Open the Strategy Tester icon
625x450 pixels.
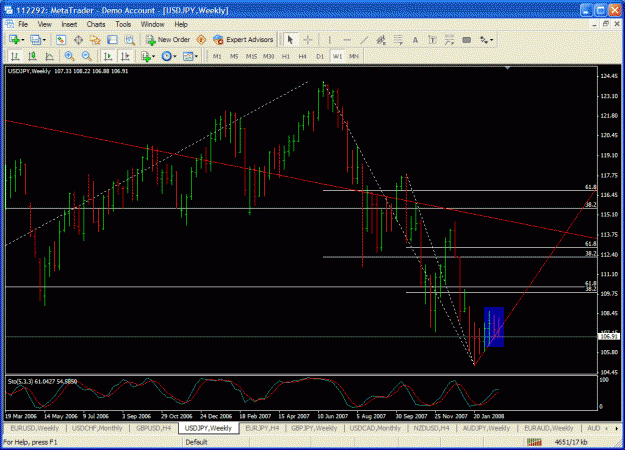point(130,40)
